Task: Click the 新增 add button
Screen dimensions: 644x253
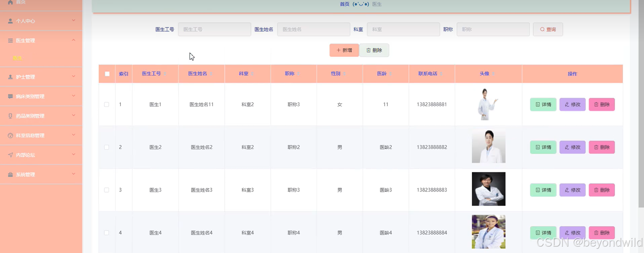Action: click(x=344, y=50)
